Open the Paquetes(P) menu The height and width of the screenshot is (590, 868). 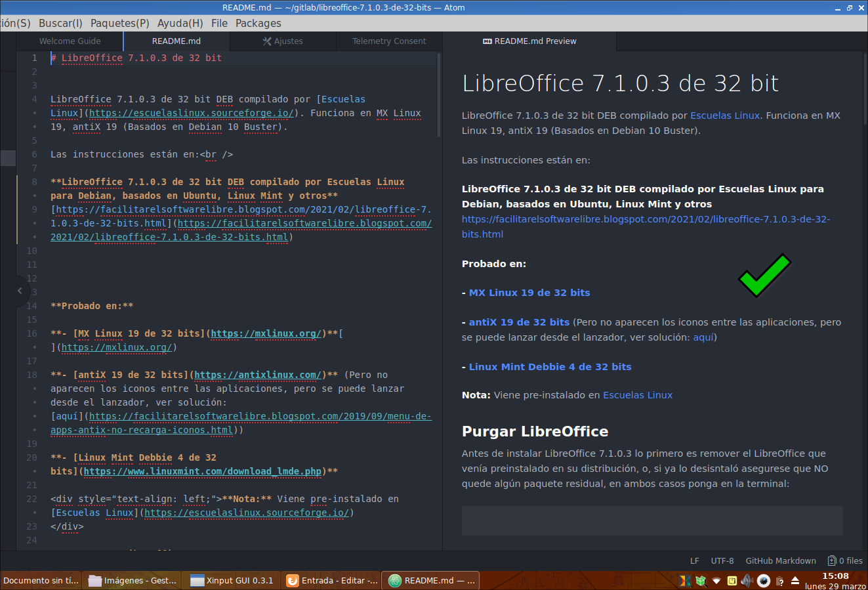pyautogui.click(x=120, y=23)
